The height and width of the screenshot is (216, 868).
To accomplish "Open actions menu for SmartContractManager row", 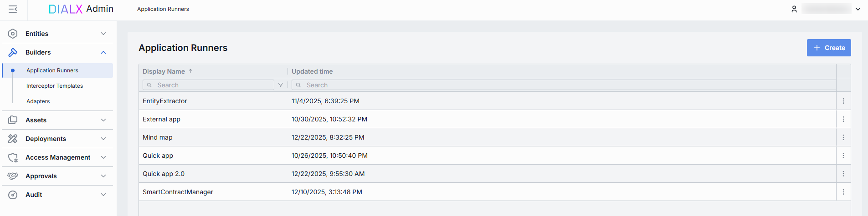I will click(x=843, y=192).
